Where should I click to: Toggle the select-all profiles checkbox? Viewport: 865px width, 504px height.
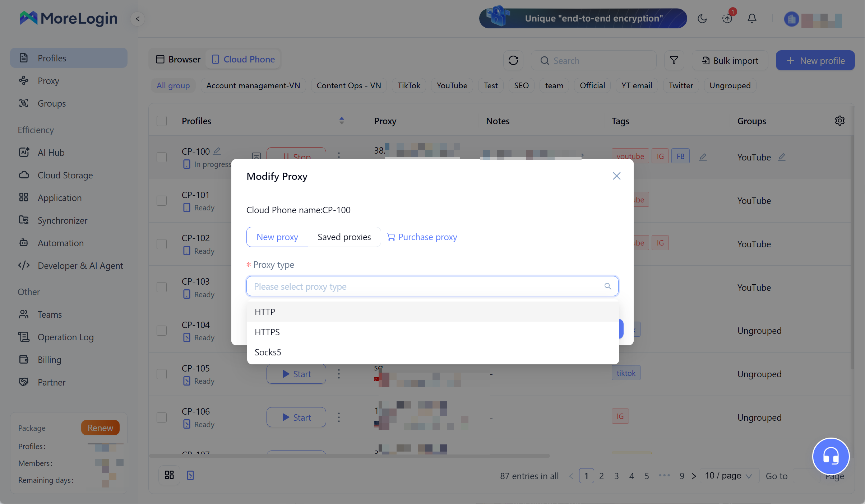click(162, 121)
